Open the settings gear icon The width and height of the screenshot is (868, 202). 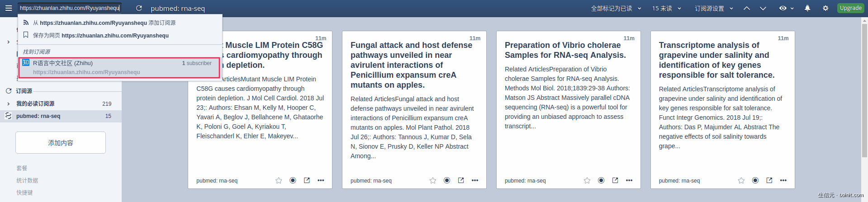825,8
